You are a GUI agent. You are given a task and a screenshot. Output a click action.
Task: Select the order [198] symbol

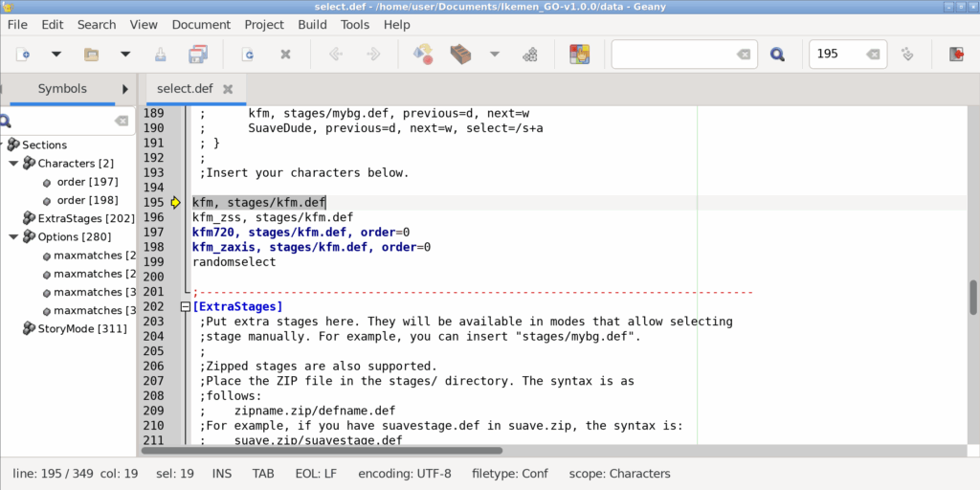click(87, 200)
